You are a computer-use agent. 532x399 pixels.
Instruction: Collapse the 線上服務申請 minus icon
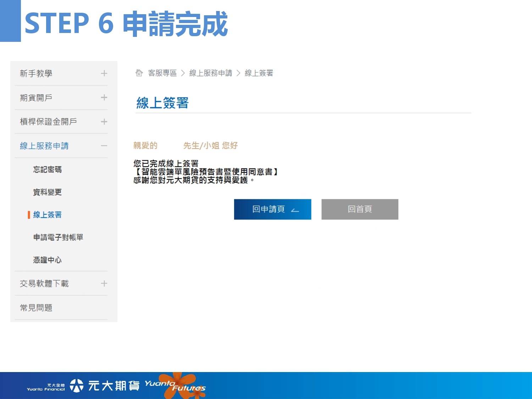click(104, 146)
